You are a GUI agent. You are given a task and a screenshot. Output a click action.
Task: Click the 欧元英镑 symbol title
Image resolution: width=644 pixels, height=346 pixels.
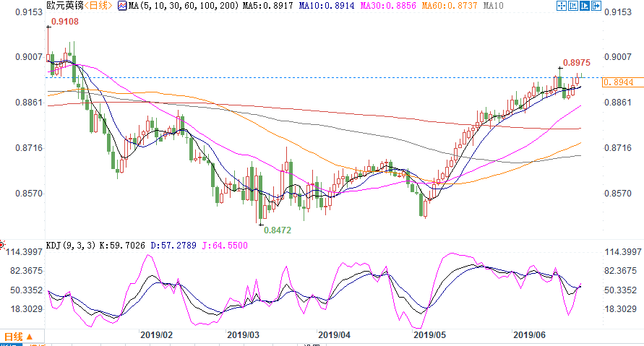coord(65,5)
